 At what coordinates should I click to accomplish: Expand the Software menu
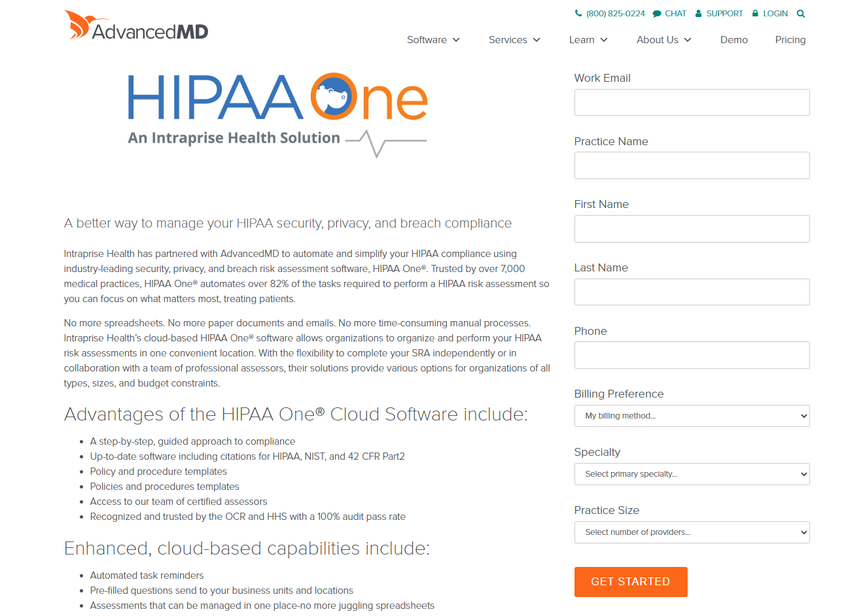(427, 40)
